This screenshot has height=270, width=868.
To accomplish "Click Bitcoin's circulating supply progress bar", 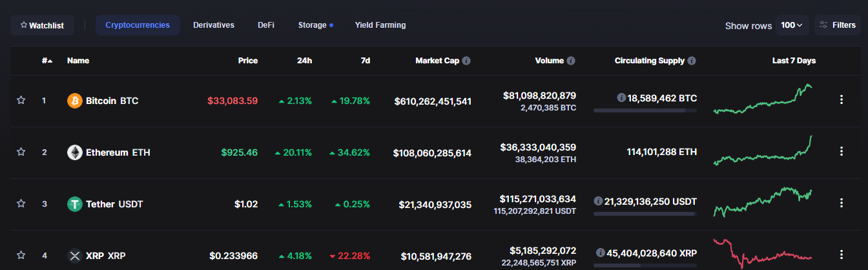I will (x=645, y=110).
